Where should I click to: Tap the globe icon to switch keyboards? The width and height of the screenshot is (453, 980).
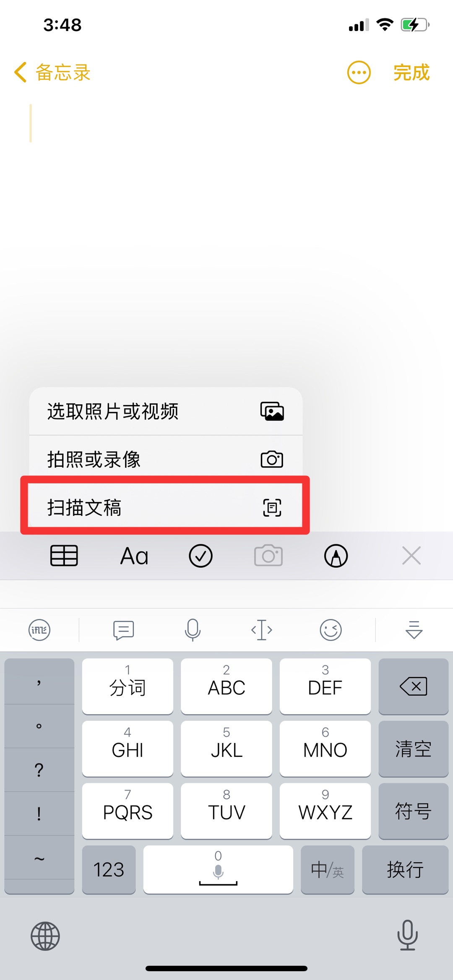45,936
